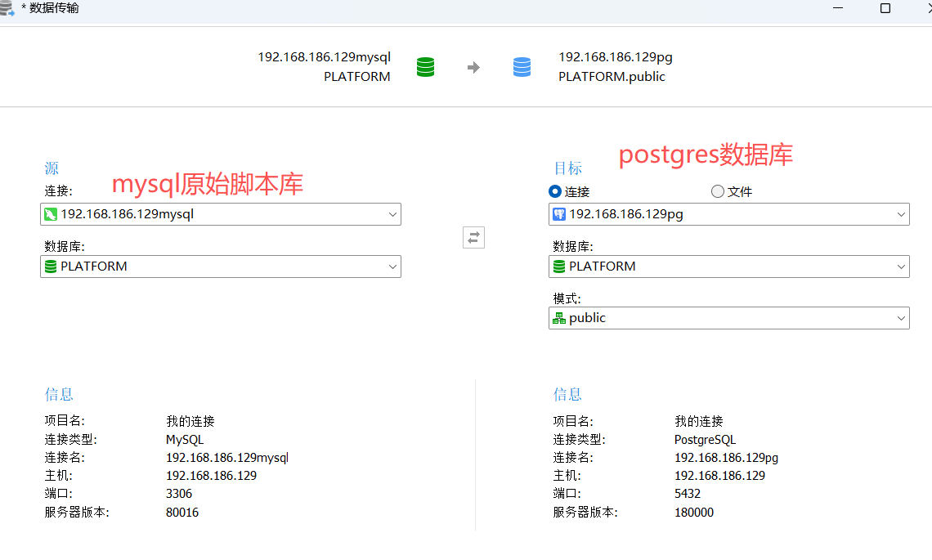
Task: Click the PostgreSQL connection type value
Action: pyautogui.click(x=705, y=440)
